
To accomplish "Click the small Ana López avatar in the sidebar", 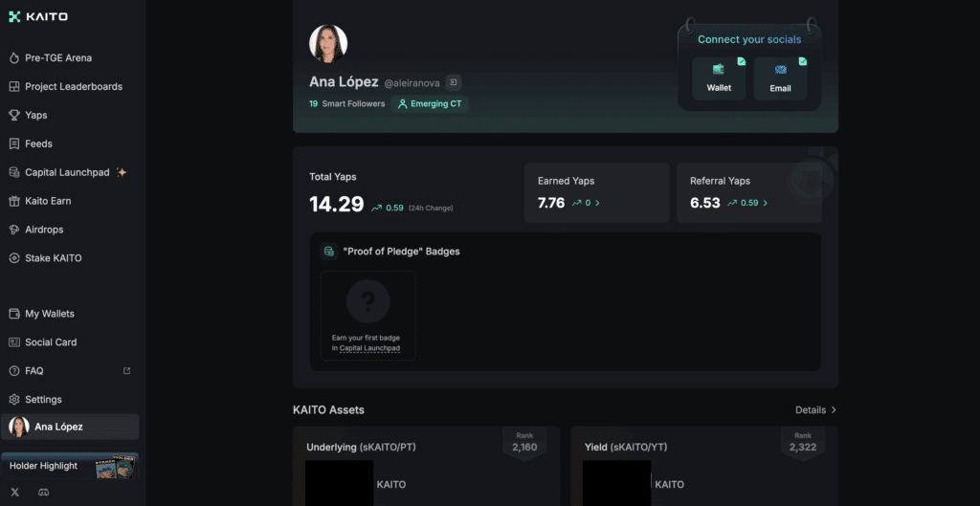I will point(19,427).
